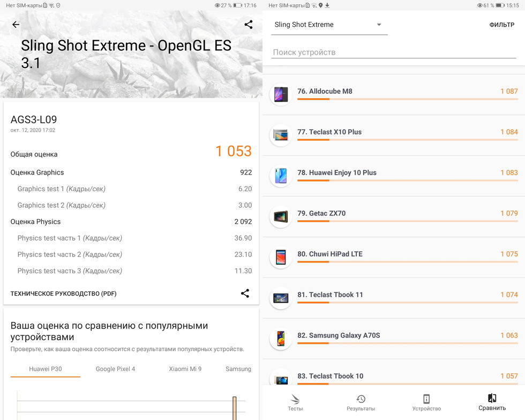Click the Samsung Galaxy A70S score 1 063
The width and height of the screenshot is (525, 420).
point(509,335)
